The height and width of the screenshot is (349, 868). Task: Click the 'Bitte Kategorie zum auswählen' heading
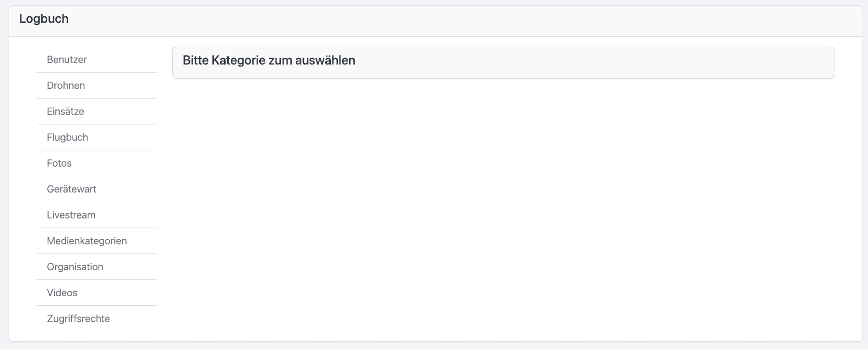269,60
